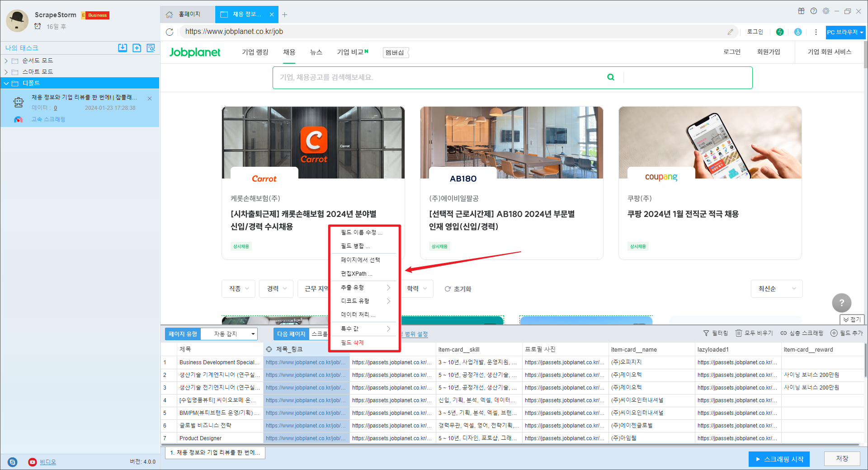Open the 직종 filter dropdown
868x470 pixels.
[x=239, y=289]
